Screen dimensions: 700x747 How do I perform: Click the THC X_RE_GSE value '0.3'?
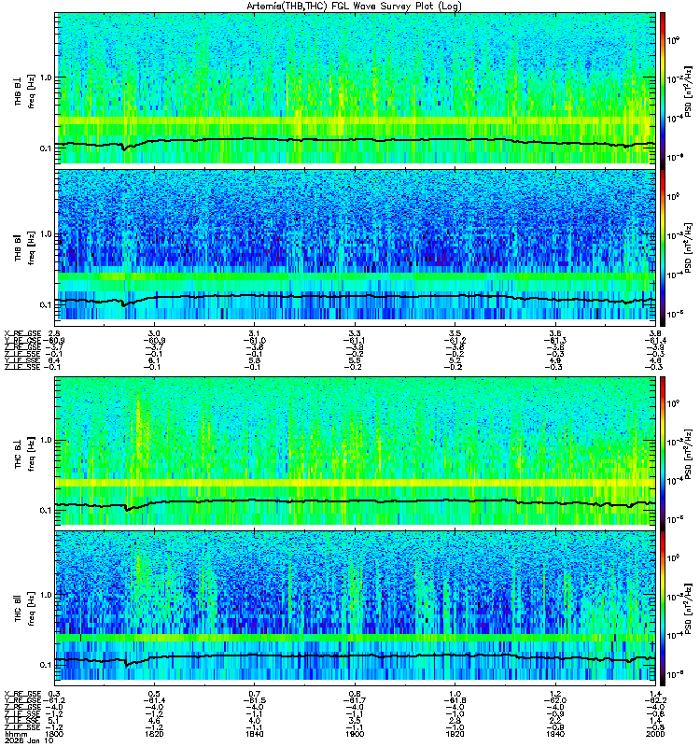click(x=54, y=694)
